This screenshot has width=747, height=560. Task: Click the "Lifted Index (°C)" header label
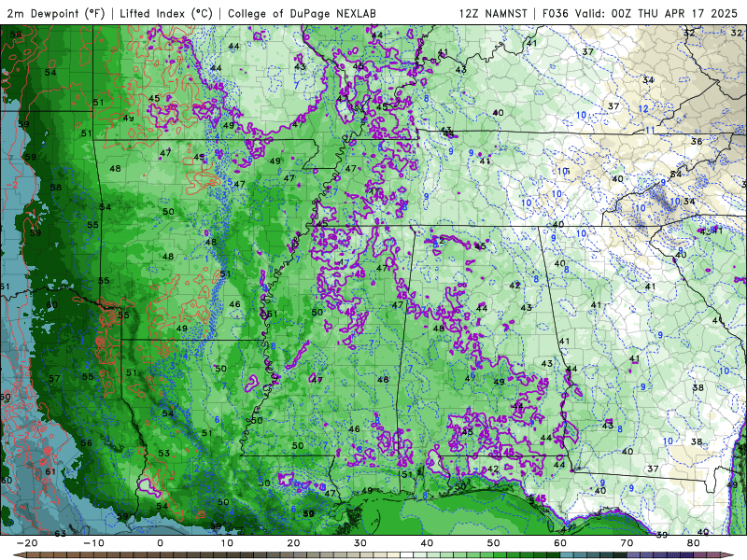(x=166, y=13)
